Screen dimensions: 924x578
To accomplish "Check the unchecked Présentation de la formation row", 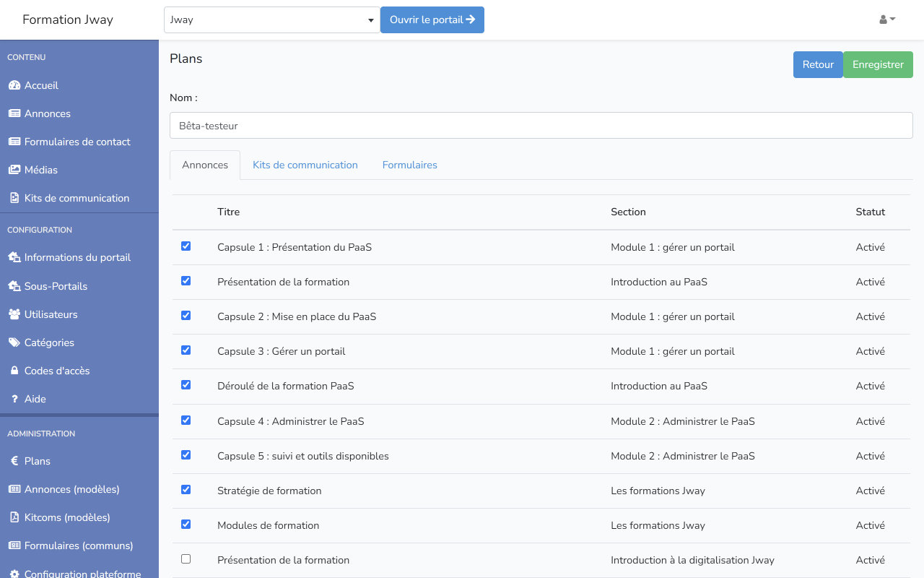I will [186, 559].
